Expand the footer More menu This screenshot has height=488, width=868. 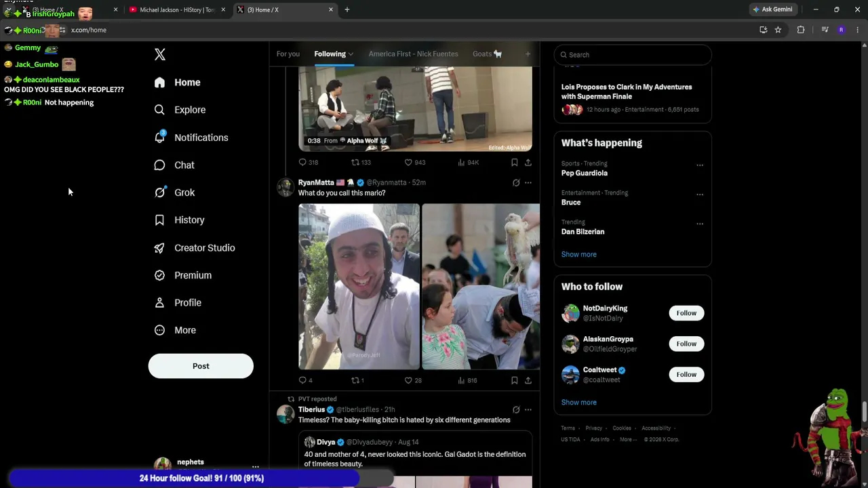tap(628, 439)
